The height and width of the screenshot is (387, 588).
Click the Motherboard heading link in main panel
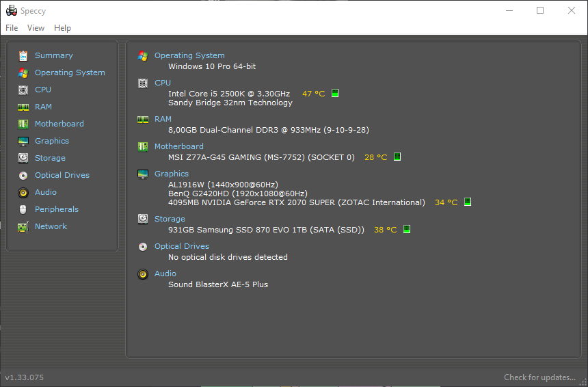pyautogui.click(x=179, y=146)
